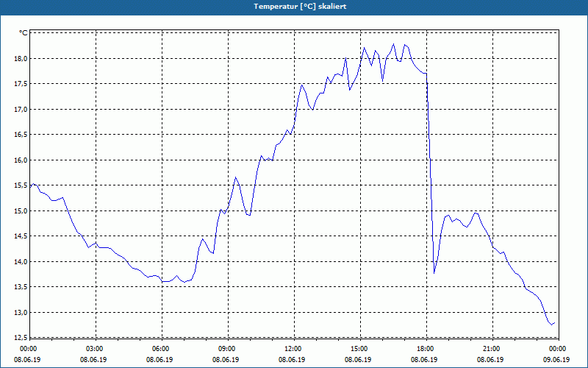The width and height of the screenshot is (588, 368).
Task: Click the 09:00 time label
Action: (228, 349)
